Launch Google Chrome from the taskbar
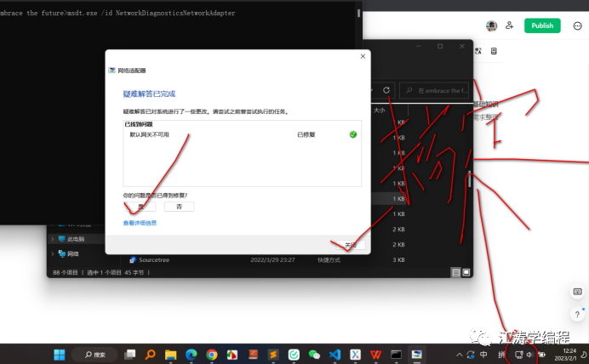This screenshot has width=589, height=364. (x=212, y=355)
